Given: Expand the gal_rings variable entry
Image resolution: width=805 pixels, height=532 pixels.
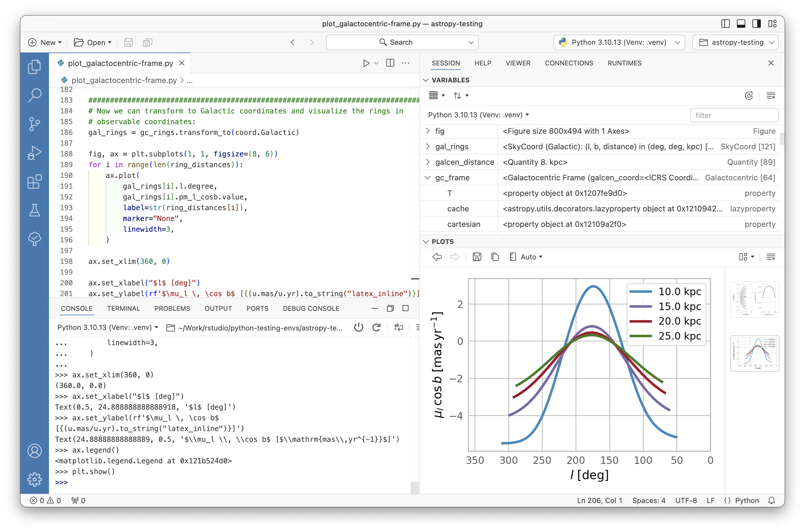Looking at the screenshot, I should point(427,147).
